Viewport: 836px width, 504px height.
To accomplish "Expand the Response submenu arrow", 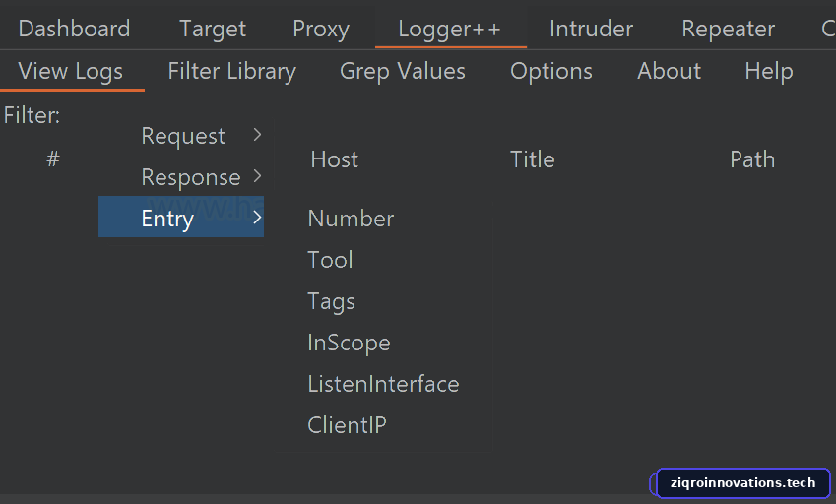I will click(257, 176).
